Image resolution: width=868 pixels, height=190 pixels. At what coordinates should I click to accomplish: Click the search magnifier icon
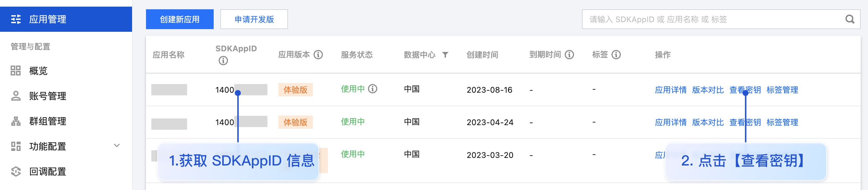click(849, 19)
